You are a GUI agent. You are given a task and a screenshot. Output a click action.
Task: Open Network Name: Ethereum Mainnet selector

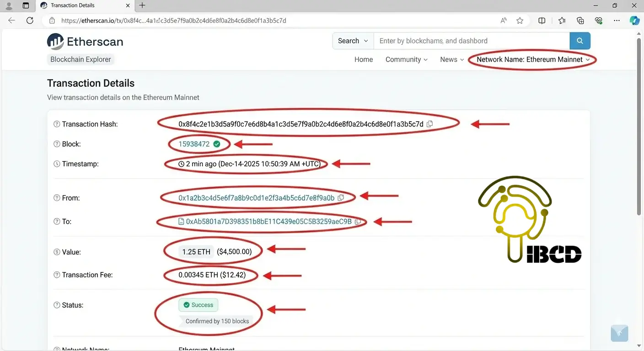(532, 59)
